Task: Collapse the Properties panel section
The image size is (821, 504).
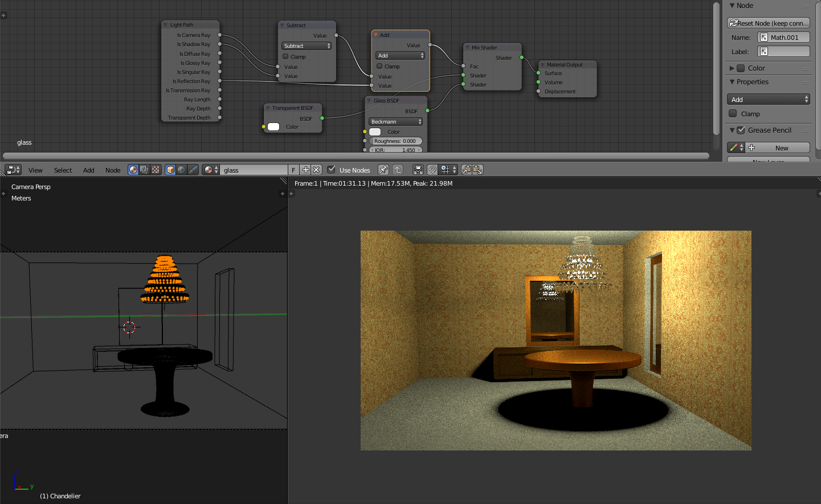Action: (x=732, y=82)
